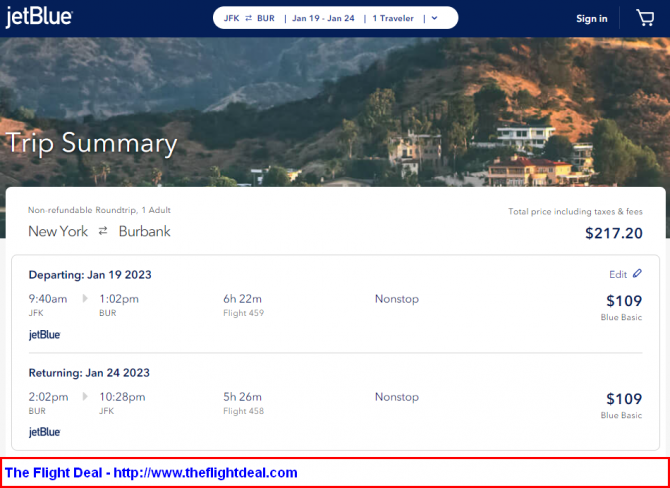Click Flight 459 label
Viewport: 670px width, 488px height.
(244, 313)
